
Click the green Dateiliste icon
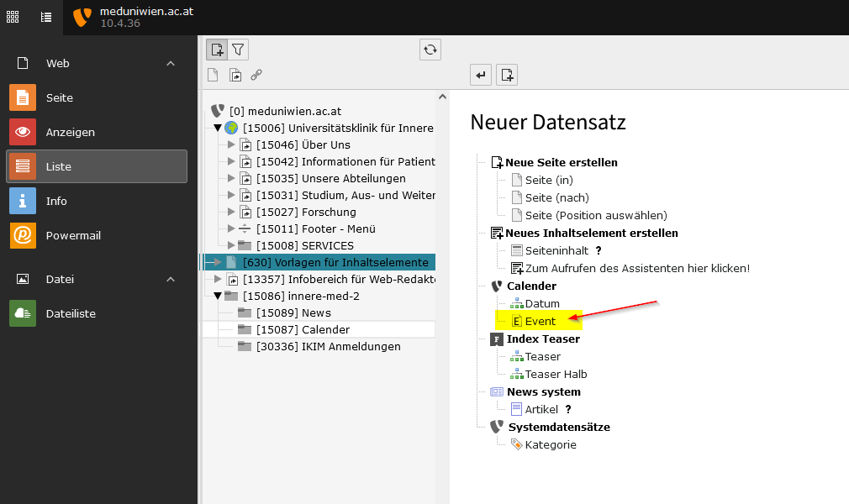click(23, 313)
